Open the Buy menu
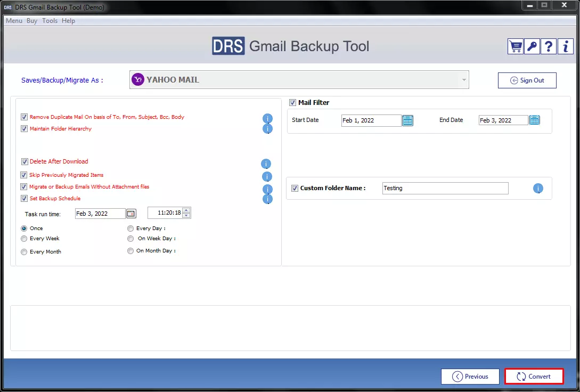Image resolution: width=580 pixels, height=392 pixels. pos(32,21)
